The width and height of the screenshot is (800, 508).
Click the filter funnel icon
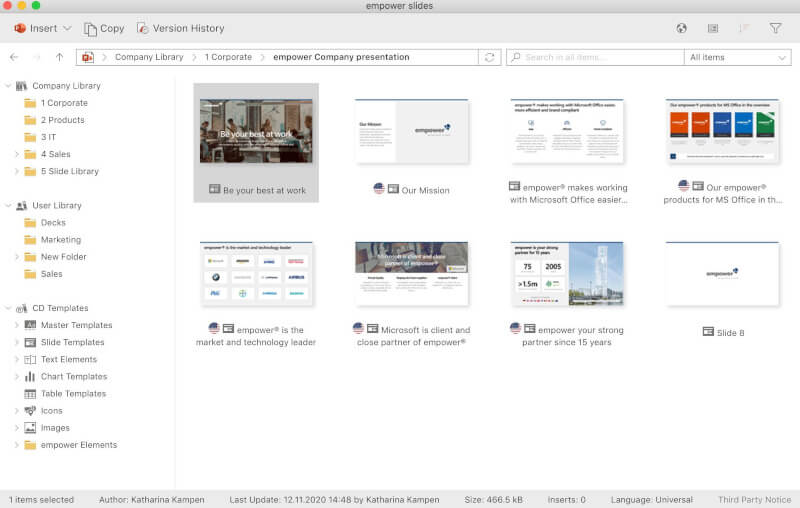tap(775, 29)
